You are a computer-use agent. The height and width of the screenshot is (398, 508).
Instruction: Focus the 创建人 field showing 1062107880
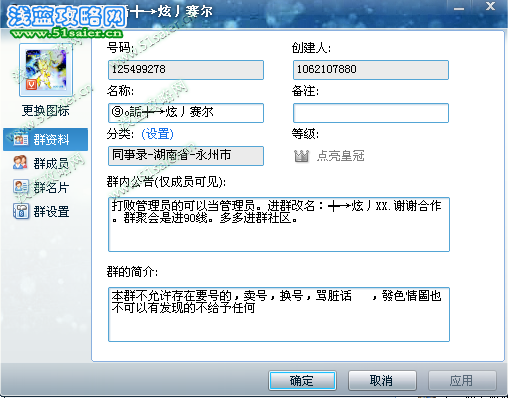click(371, 70)
